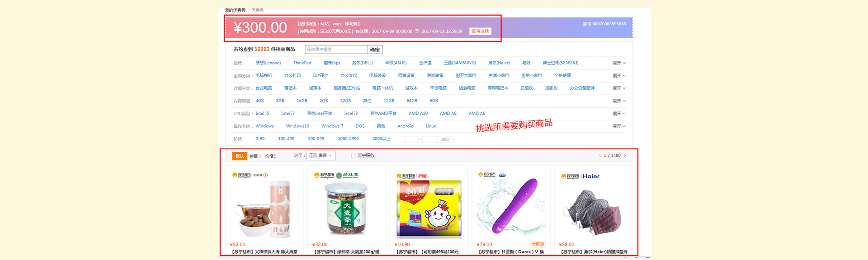
Task: Filter by brand 联想(Lenovo)
Action: (x=268, y=63)
